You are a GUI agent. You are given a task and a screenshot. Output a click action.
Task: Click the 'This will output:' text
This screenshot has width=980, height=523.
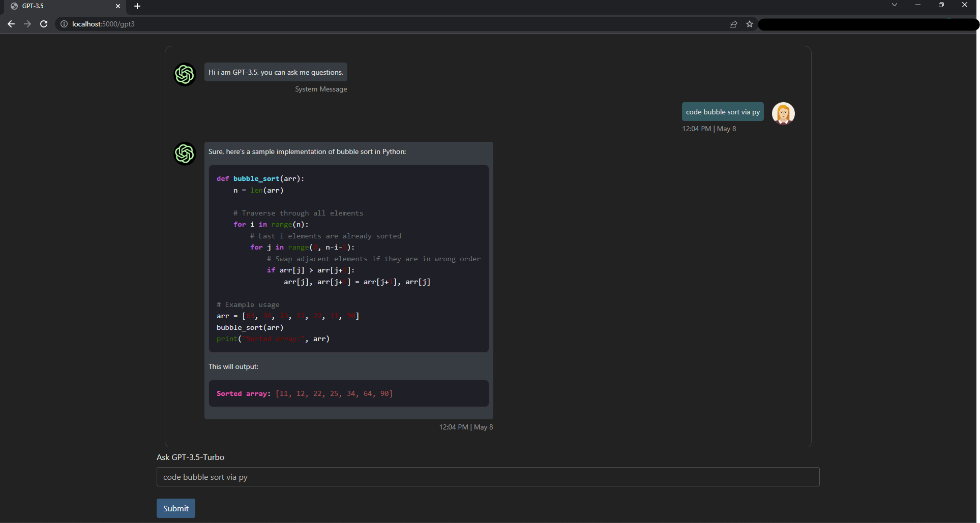click(233, 366)
